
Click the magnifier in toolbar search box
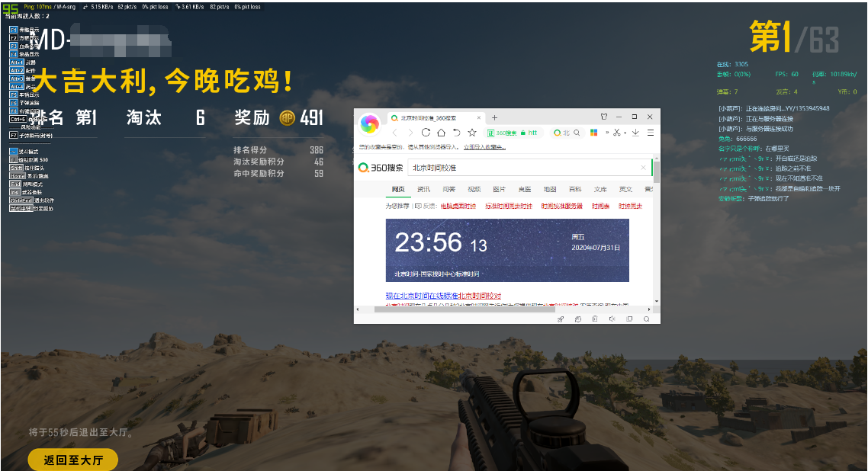point(577,133)
